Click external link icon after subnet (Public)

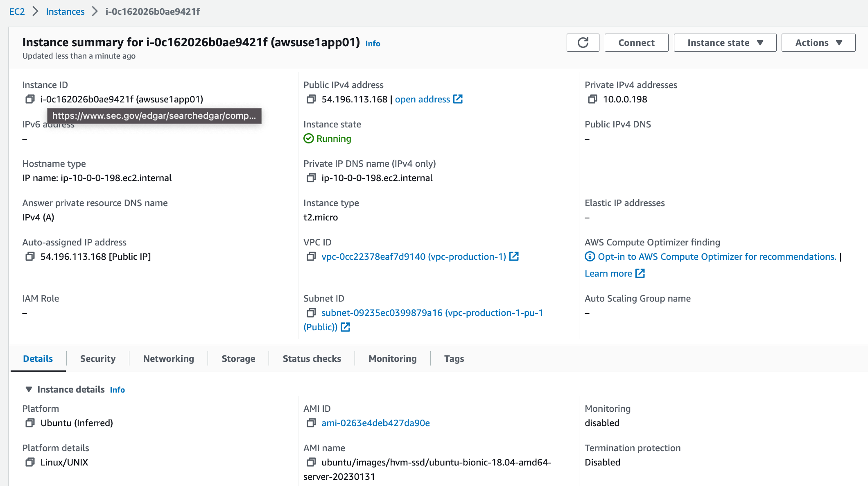click(346, 327)
